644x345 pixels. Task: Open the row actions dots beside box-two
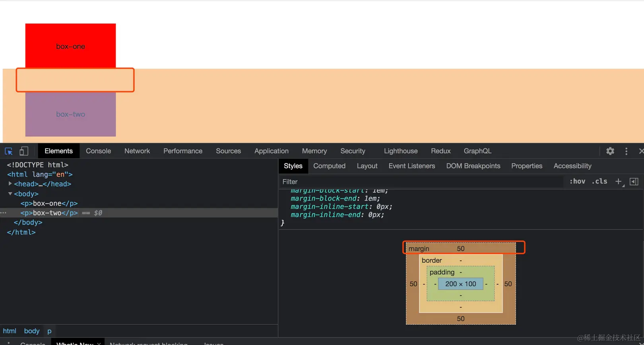pos(3,213)
